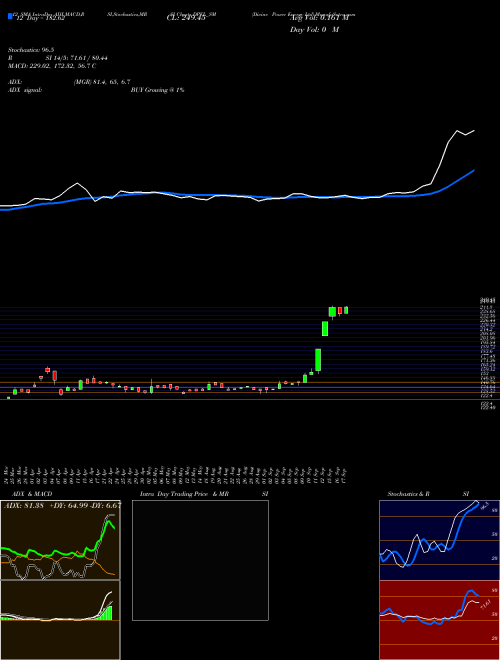
Task: Click the 'Intra Day Trading Price & MR' title
Action: pyautogui.click(x=185, y=494)
